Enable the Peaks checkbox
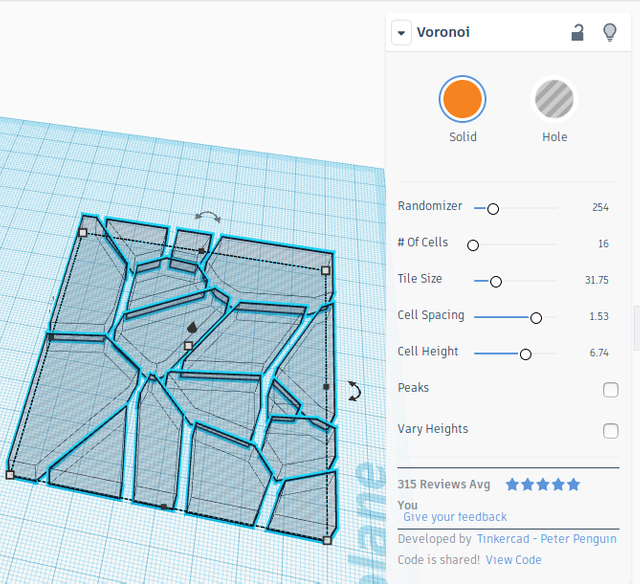The height and width of the screenshot is (584, 640). 610,390
